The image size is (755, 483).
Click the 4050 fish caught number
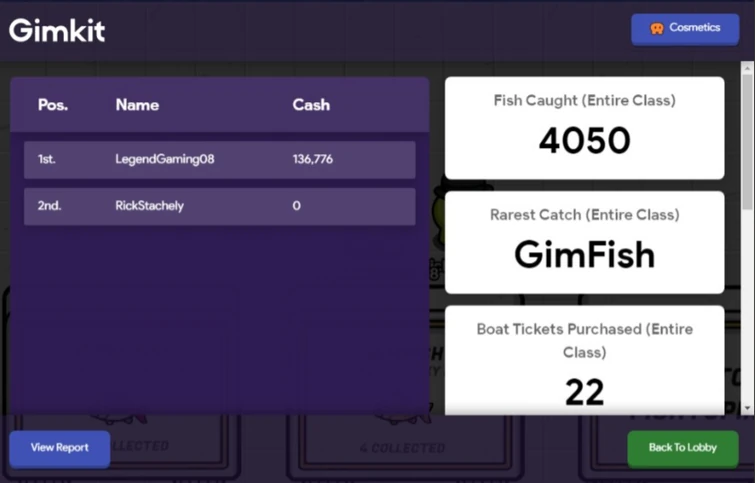(x=584, y=141)
